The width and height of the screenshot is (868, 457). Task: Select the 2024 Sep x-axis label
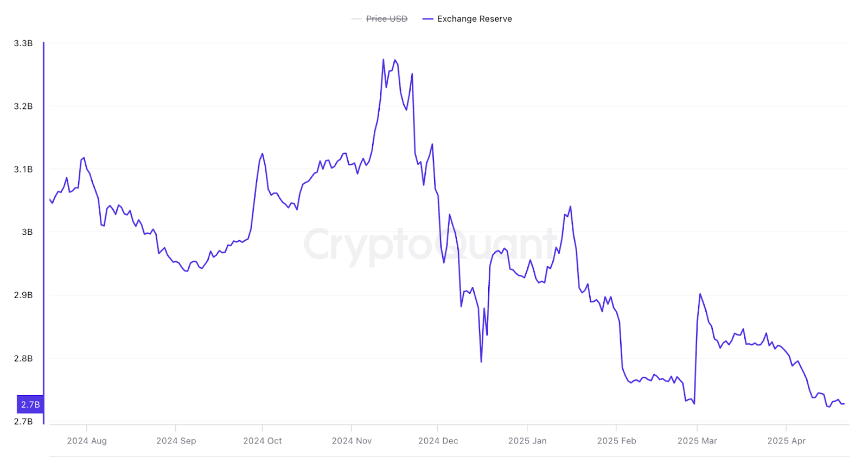pyautogui.click(x=176, y=441)
